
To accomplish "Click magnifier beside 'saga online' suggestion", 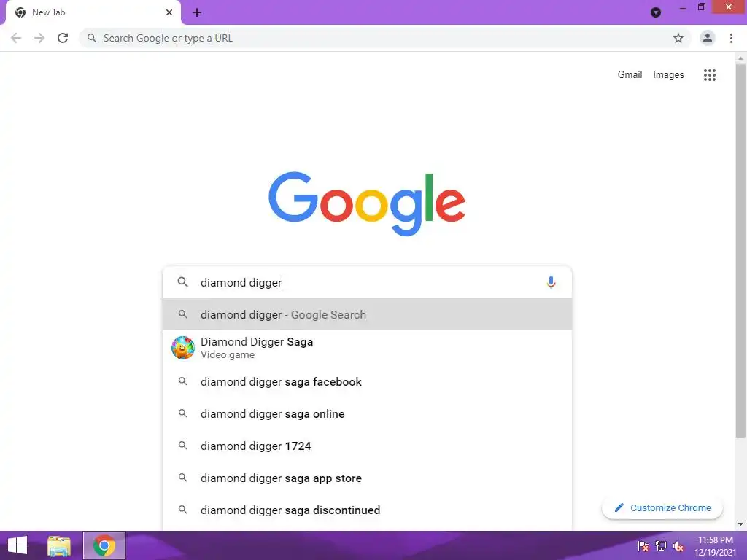I will 182,413.
